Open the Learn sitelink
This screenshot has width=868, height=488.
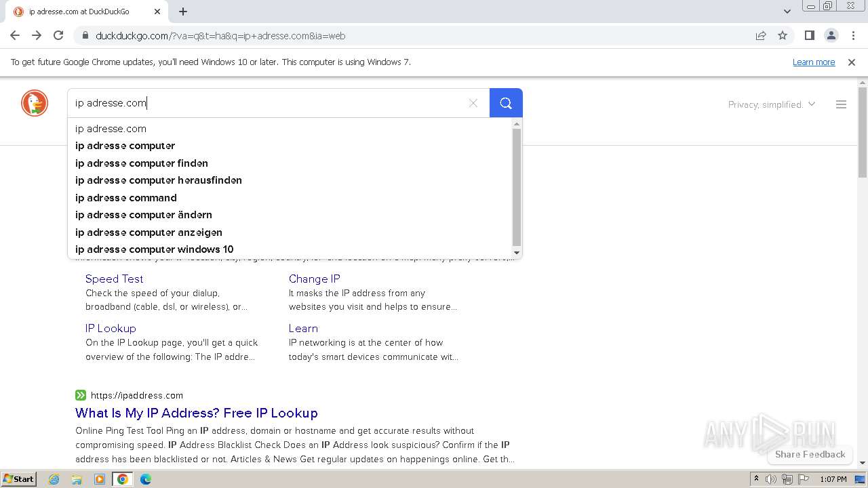tap(303, 328)
